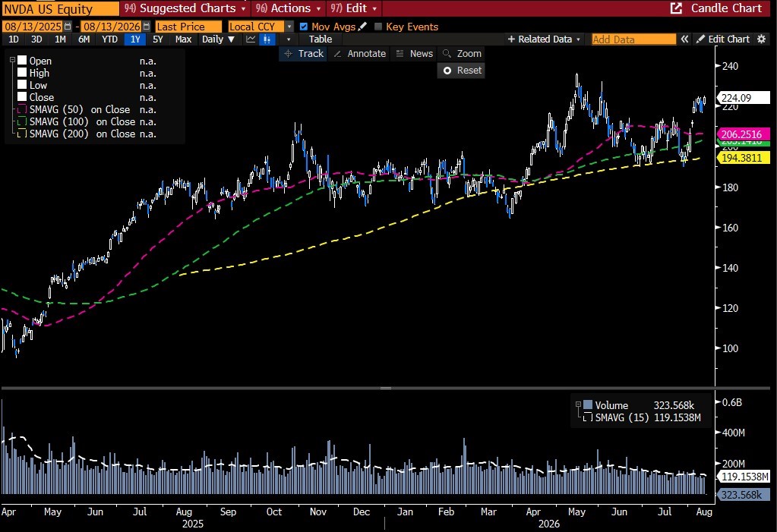
Task: Toggle the Low series legend box
Action: (x=22, y=85)
